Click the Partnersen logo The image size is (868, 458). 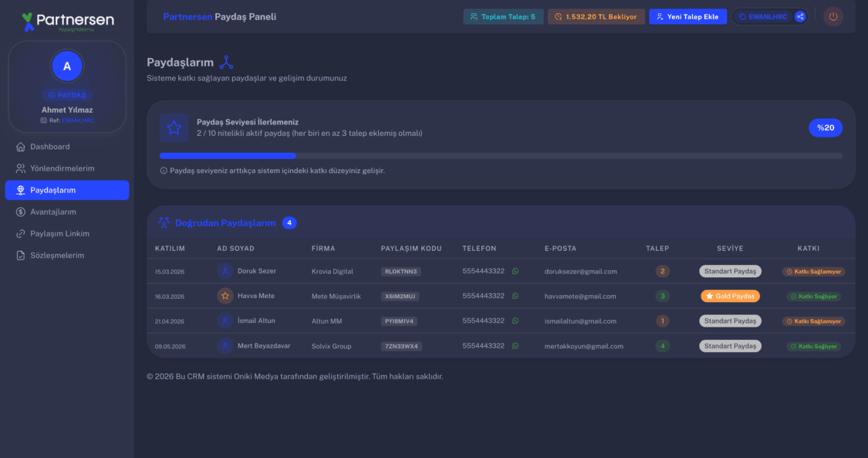[x=68, y=22]
